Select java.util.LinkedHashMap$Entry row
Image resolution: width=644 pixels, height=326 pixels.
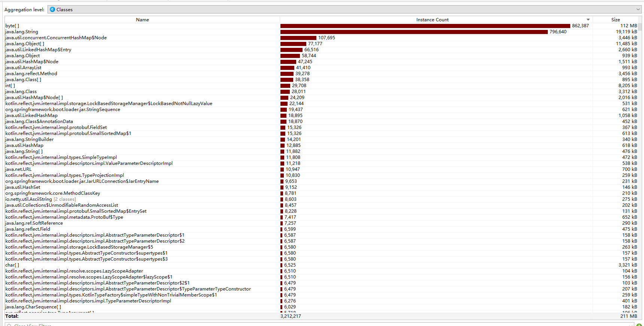point(321,50)
